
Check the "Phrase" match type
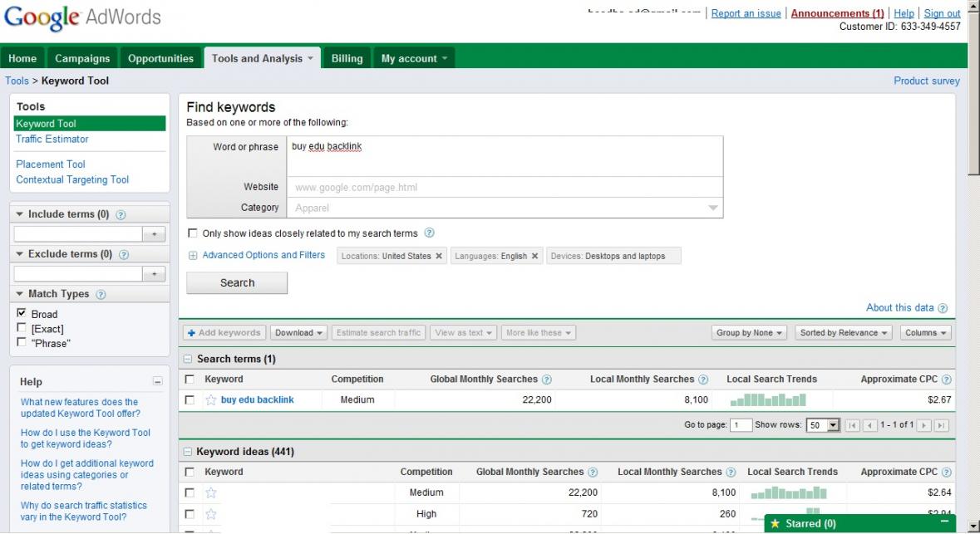coord(22,342)
